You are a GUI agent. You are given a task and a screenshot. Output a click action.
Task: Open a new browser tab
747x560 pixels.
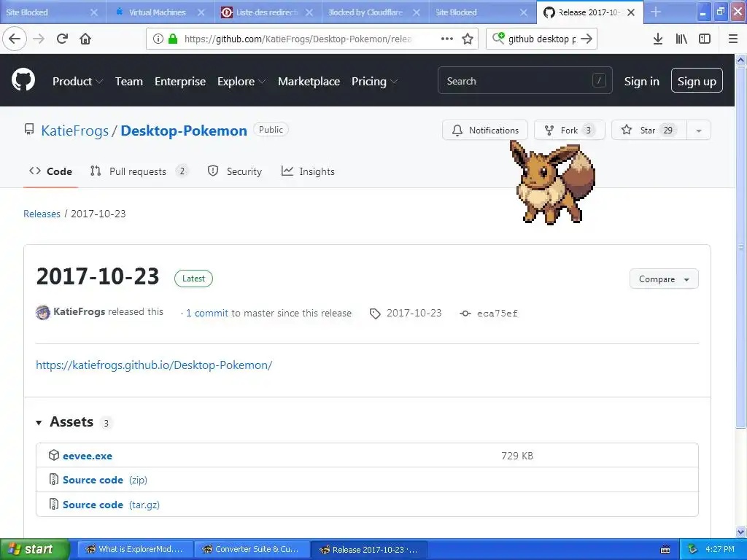pos(656,12)
